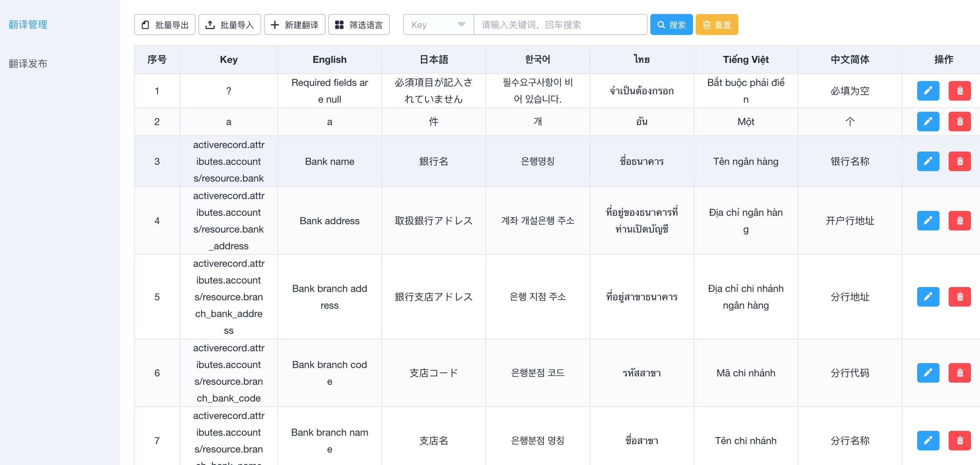Select the '分行地址' cell
This screenshot has width=980, height=465.
pos(850,297)
